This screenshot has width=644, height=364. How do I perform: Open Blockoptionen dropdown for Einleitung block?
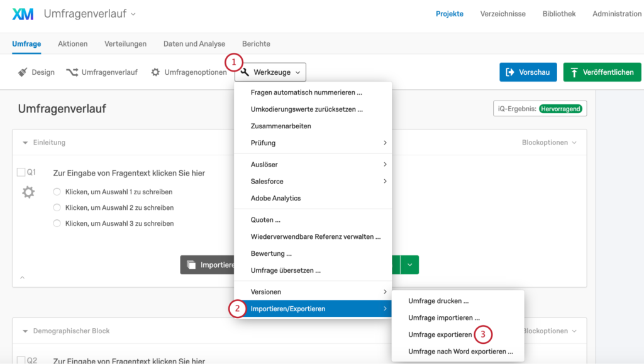[x=549, y=143]
